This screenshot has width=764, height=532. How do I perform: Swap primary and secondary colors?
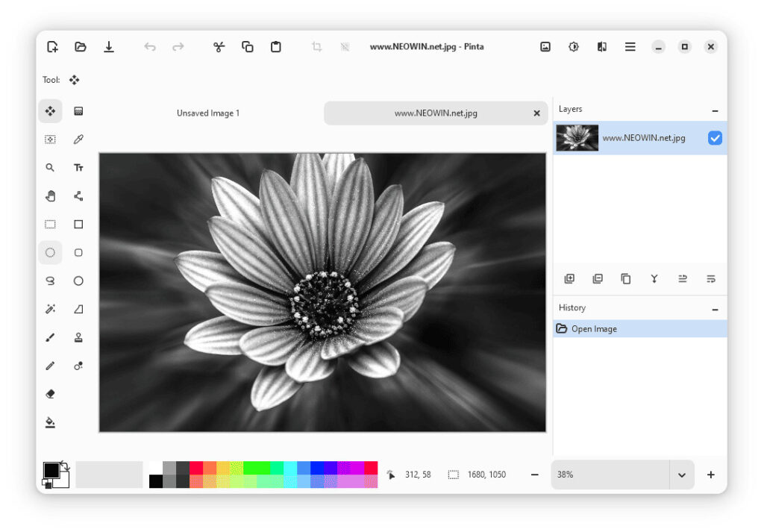tap(64, 466)
